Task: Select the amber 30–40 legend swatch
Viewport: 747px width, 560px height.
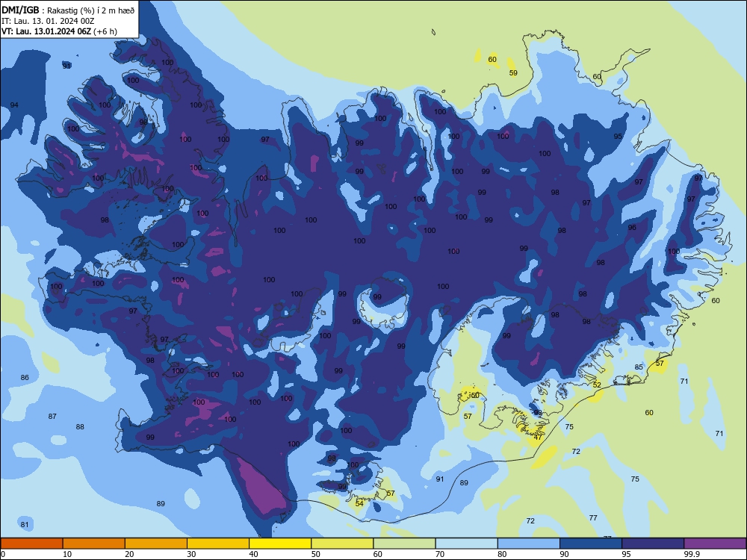Action: [x=218, y=544]
